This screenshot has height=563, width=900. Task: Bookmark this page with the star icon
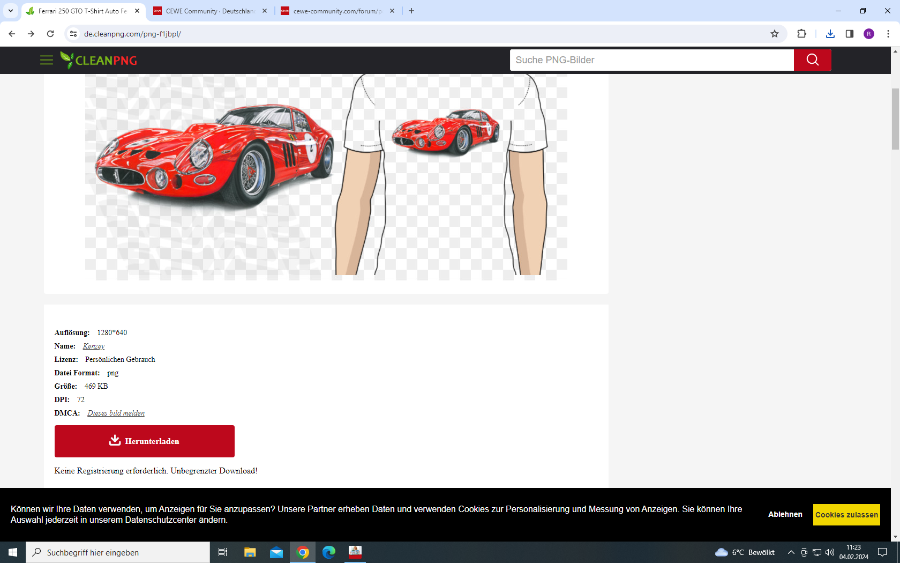point(774,33)
